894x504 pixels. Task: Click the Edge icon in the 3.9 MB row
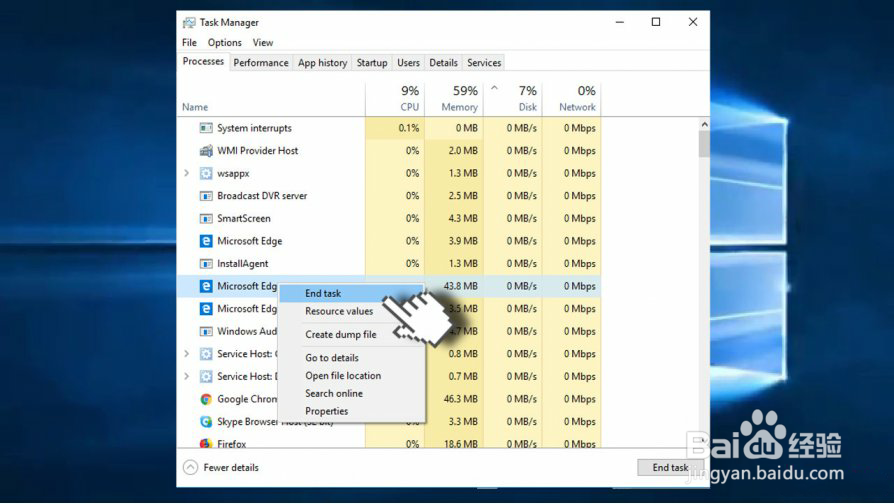point(206,241)
